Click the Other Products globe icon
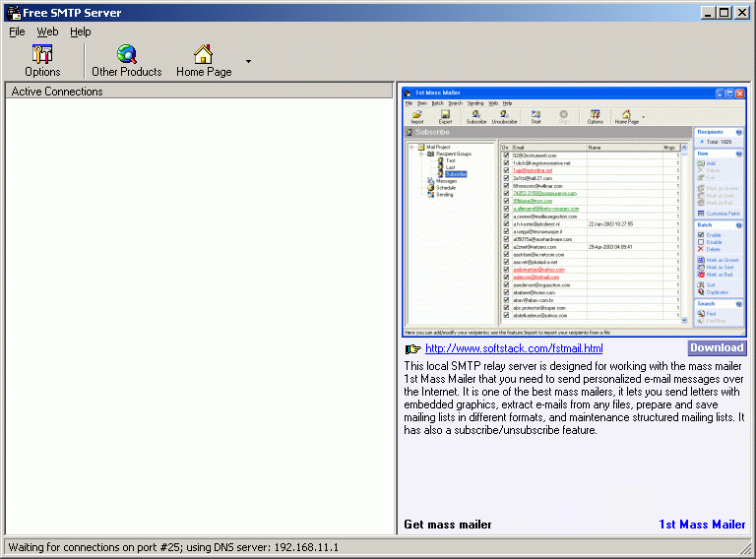Image resolution: width=756 pixels, height=559 pixels. click(x=127, y=54)
